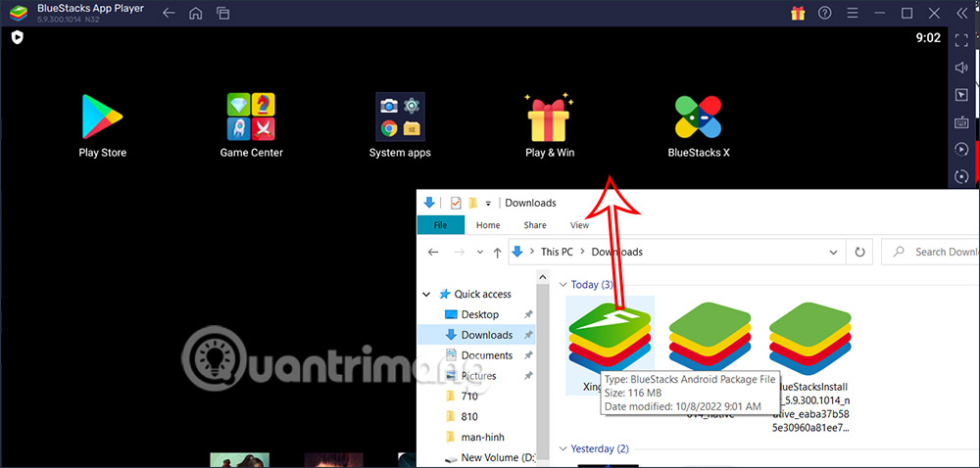Go up one folder level in Explorer
This screenshot has width=980, height=468.
coord(498,252)
